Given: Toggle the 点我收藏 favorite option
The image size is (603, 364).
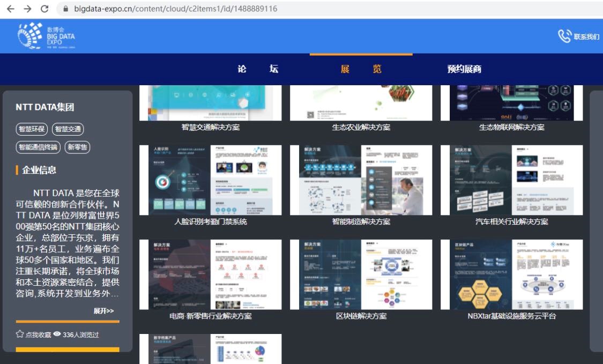Looking at the screenshot, I should click(x=38, y=335).
